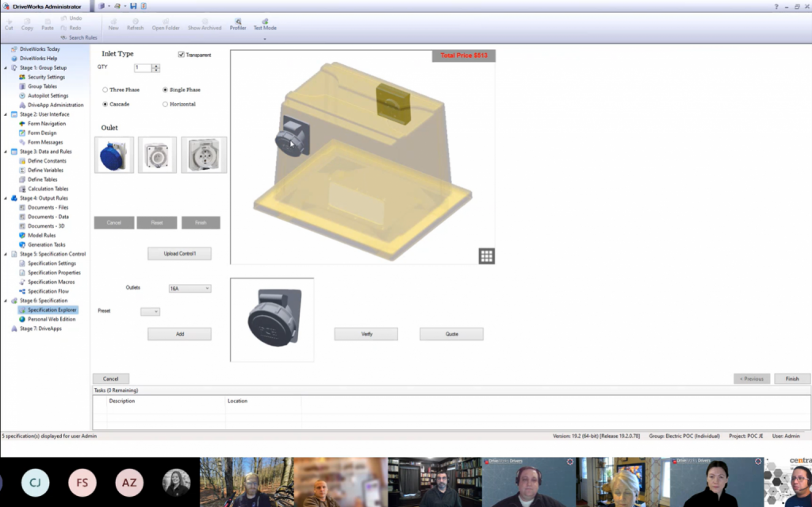The height and width of the screenshot is (507, 812).
Task: Select the blue outlet thumbnail
Action: point(114,155)
